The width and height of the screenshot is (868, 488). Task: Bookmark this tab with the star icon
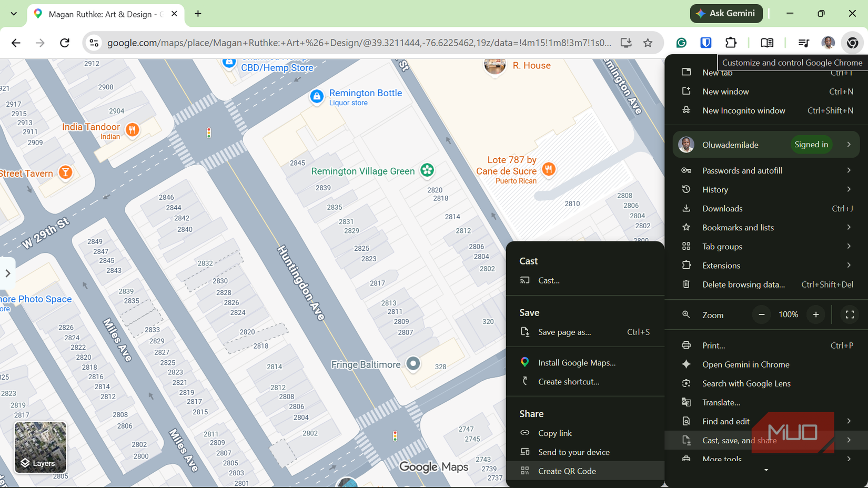click(648, 43)
